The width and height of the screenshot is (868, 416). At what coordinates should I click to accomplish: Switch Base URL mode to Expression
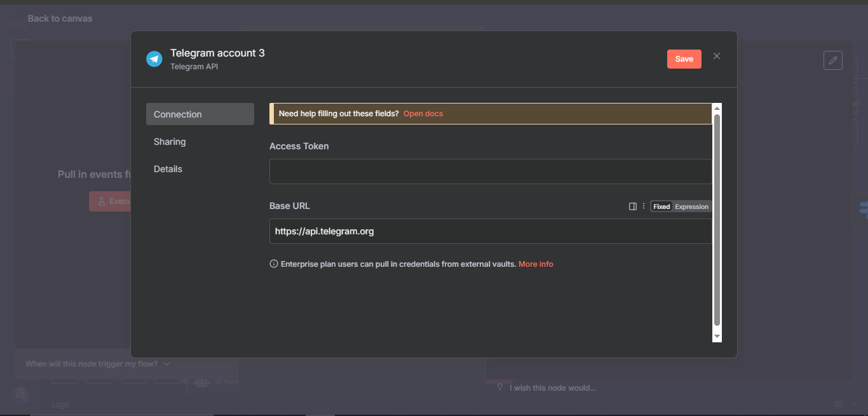click(691, 206)
